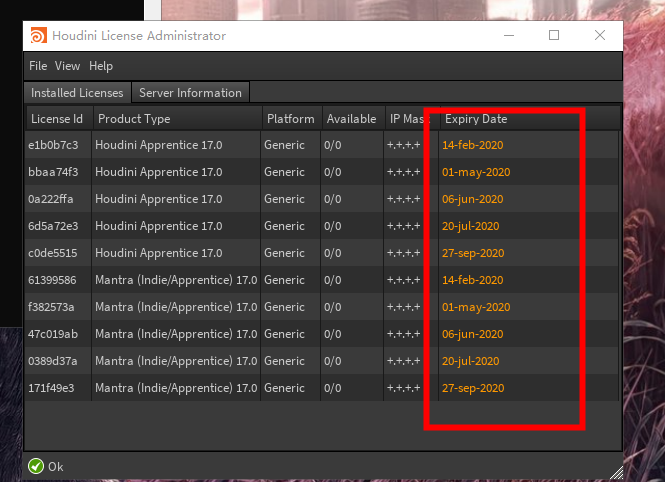The height and width of the screenshot is (482, 665).
Task: Select license row 61399586
Action: click(322, 280)
